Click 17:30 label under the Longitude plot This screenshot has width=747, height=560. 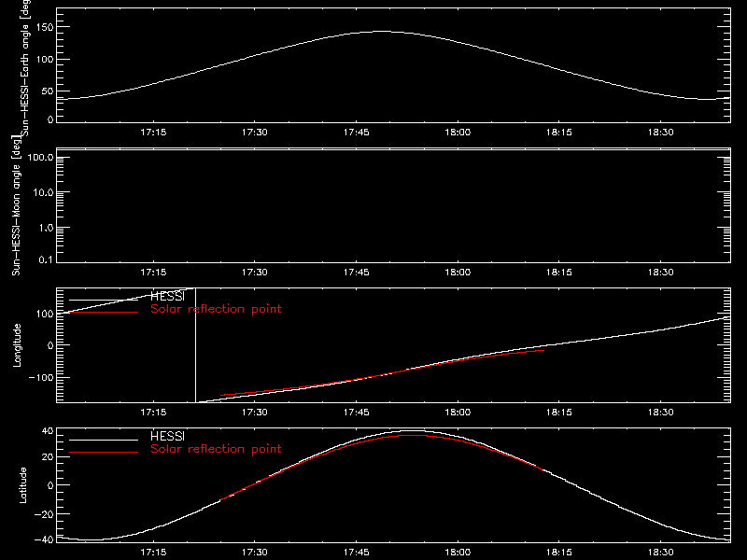[254, 412]
